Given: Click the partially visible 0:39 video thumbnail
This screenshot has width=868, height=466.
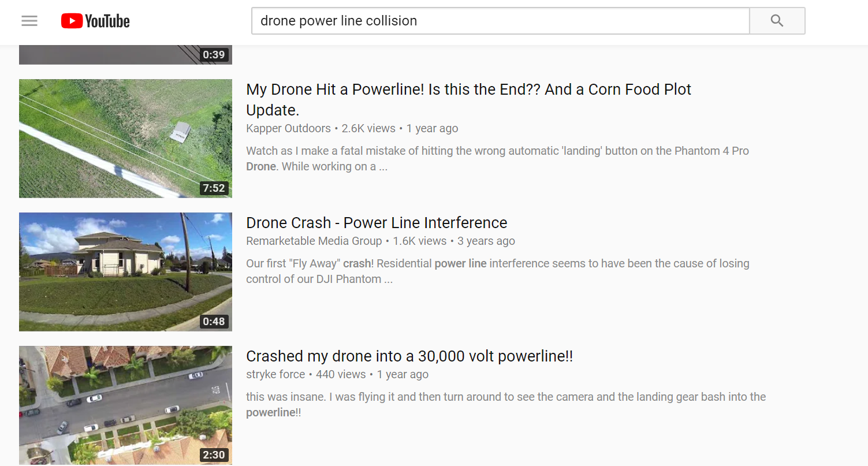Looking at the screenshot, I should [125, 55].
